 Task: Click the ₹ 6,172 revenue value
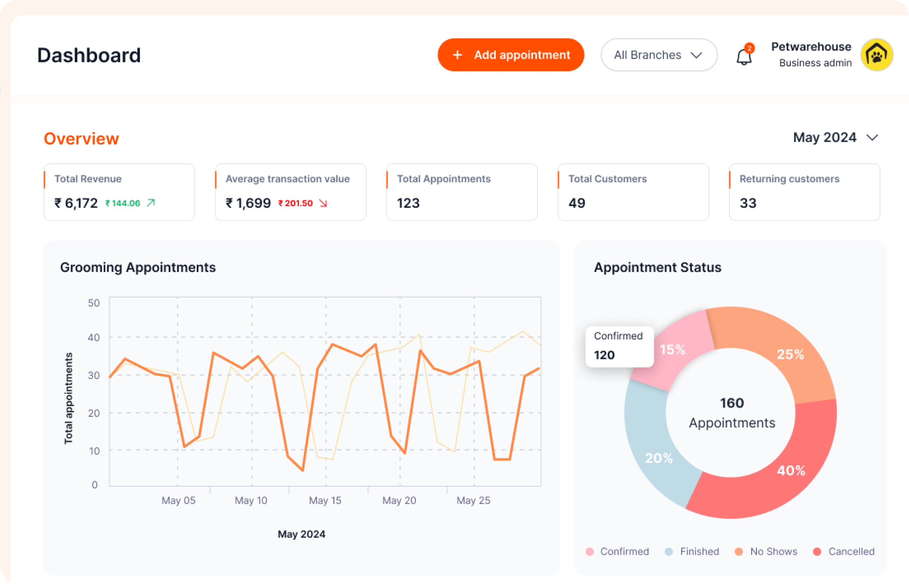coord(76,203)
